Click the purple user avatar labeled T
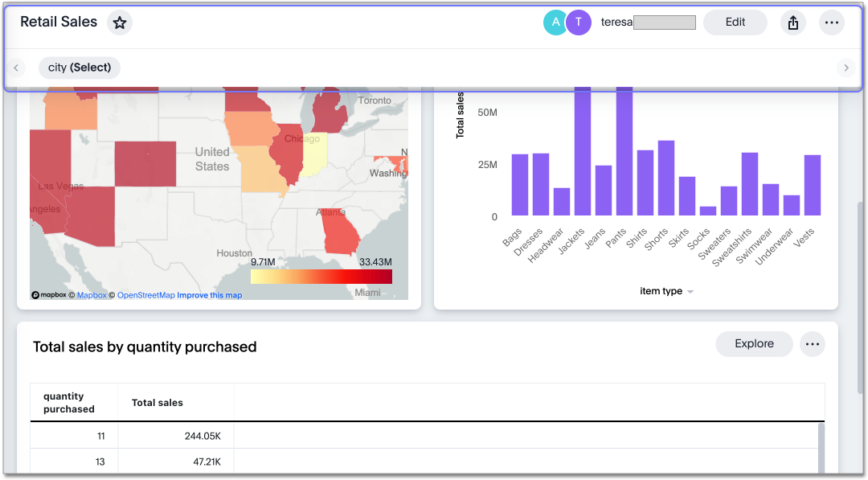 coord(579,23)
